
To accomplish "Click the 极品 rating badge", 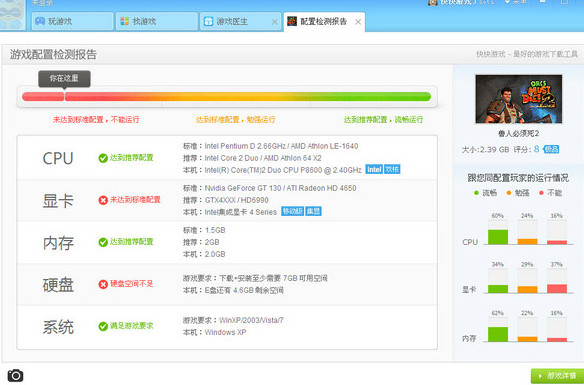I will [551, 150].
